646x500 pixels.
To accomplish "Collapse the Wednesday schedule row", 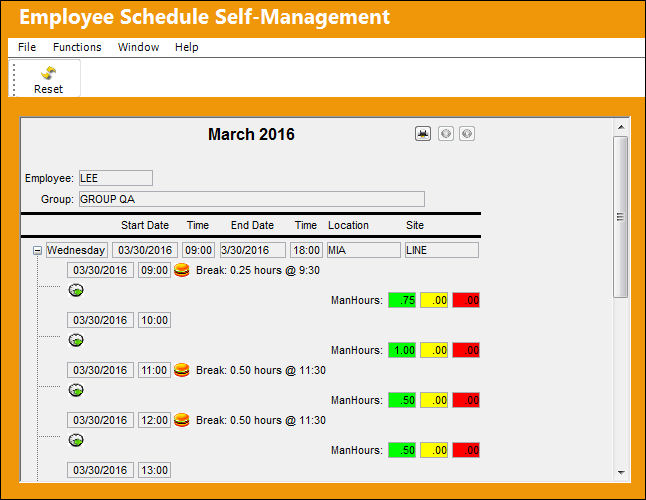I will click(x=37, y=250).
